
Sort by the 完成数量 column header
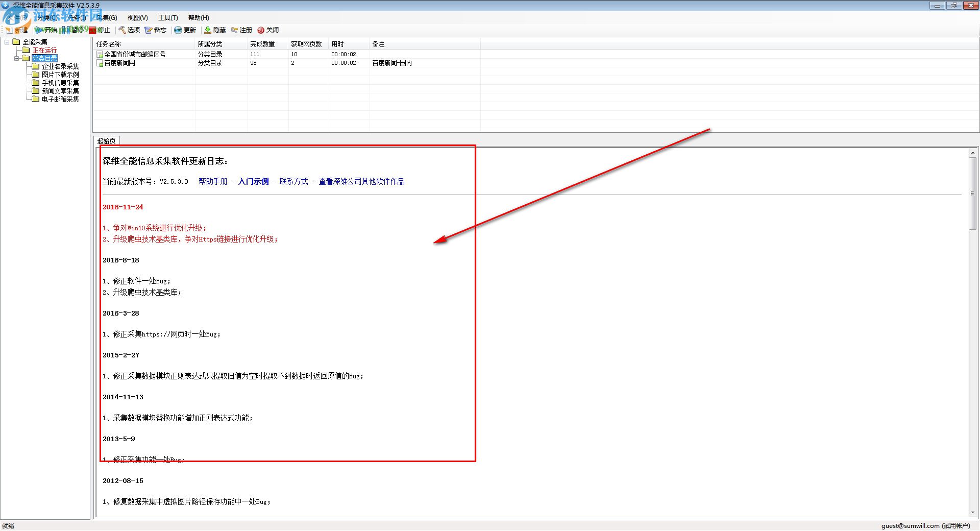[268, 44]
